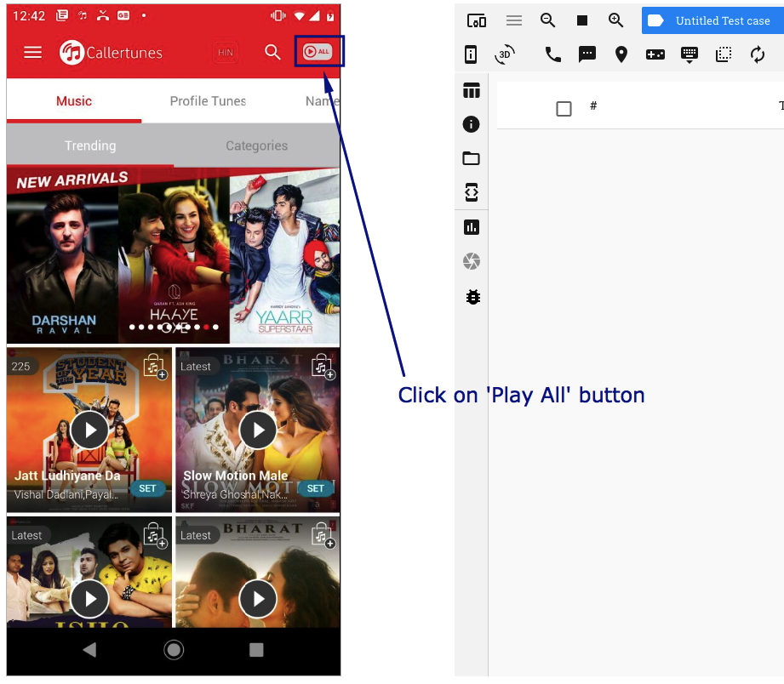Viewport: 784px width, 684px height.
Task: Tick the select-all checkbox in table header
Action: pos(564,108)
